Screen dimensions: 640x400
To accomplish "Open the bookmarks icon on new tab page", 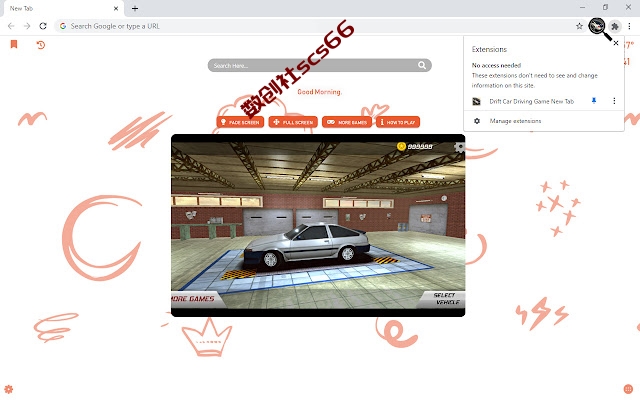I will pos(14,44).
